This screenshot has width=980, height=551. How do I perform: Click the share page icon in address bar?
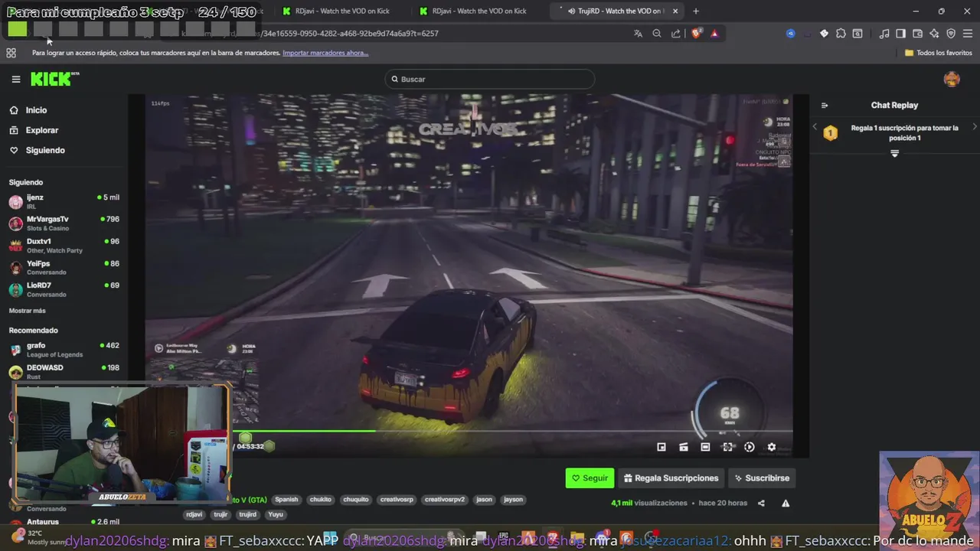coord(676,34)
